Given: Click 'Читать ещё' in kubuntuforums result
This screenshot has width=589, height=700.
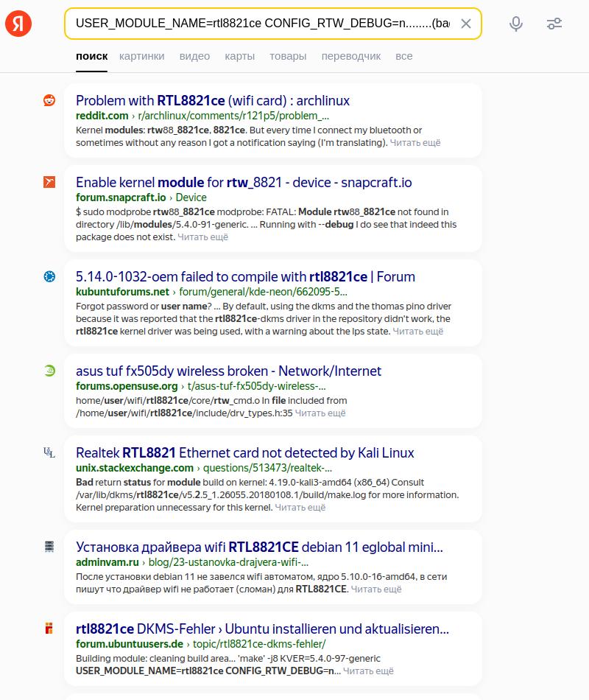Looking at the screenshot, I should [x=418, y=332].
